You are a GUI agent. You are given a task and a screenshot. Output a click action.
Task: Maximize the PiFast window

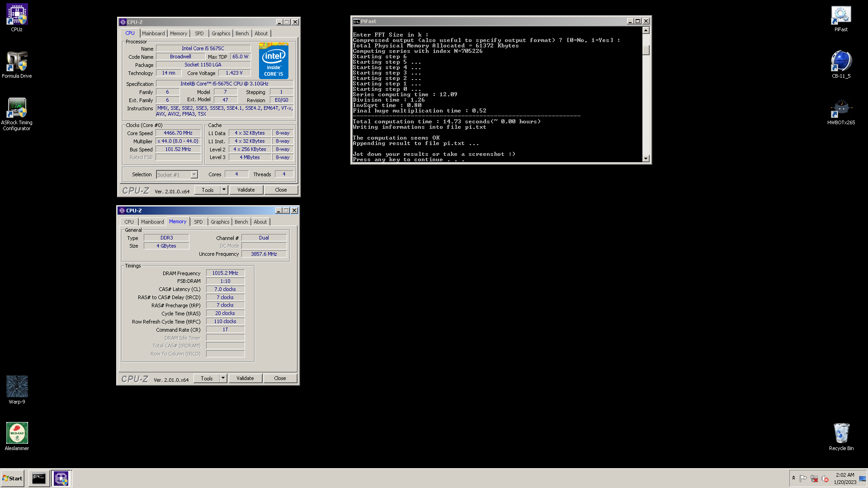(x=638, y=21)
